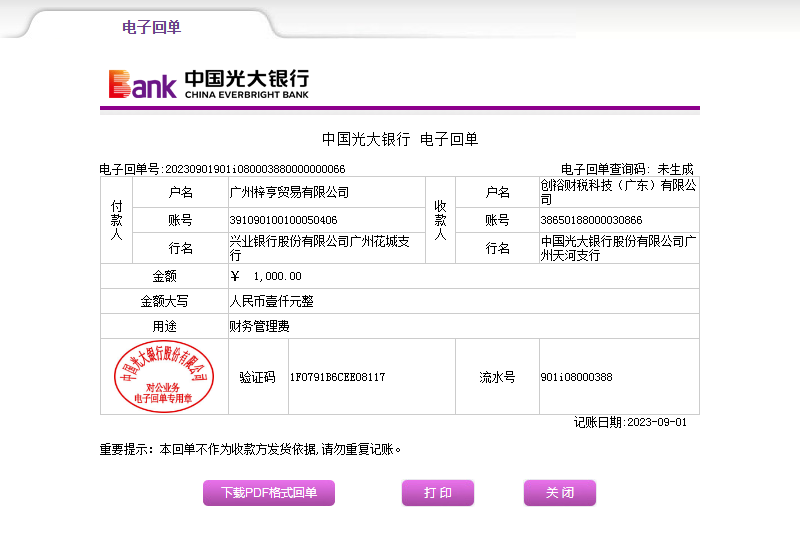This screenshot has height=534, width=800.
Task: Click the 重要提示 notice text
Action: (251, 449)
